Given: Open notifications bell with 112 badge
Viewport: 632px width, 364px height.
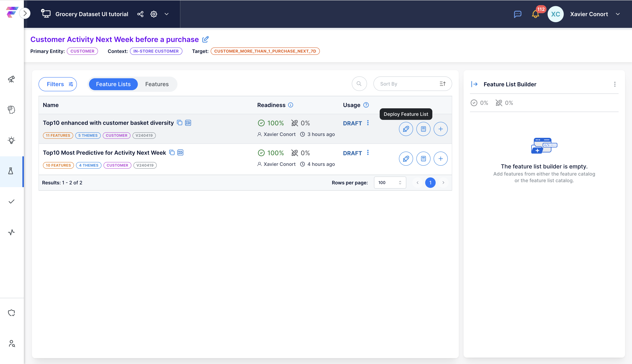Looking at the screenshot, I should (536, 14).
